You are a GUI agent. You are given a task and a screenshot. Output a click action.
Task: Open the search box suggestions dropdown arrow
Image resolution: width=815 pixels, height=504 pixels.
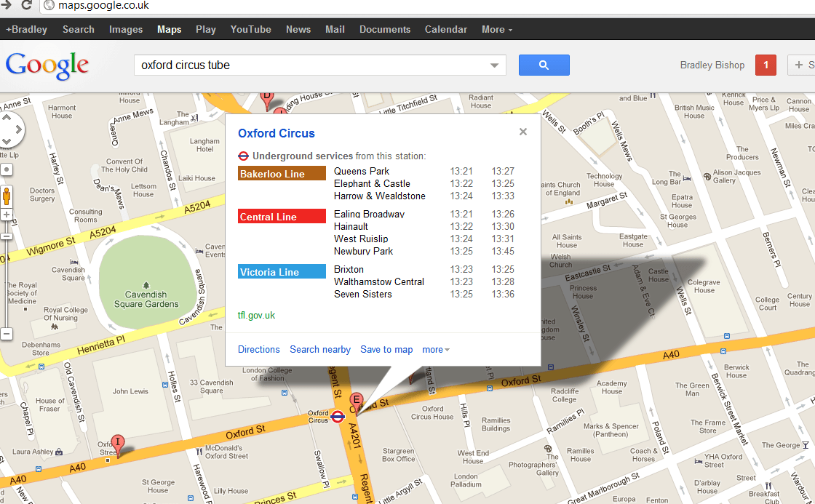tap(495, 65)
